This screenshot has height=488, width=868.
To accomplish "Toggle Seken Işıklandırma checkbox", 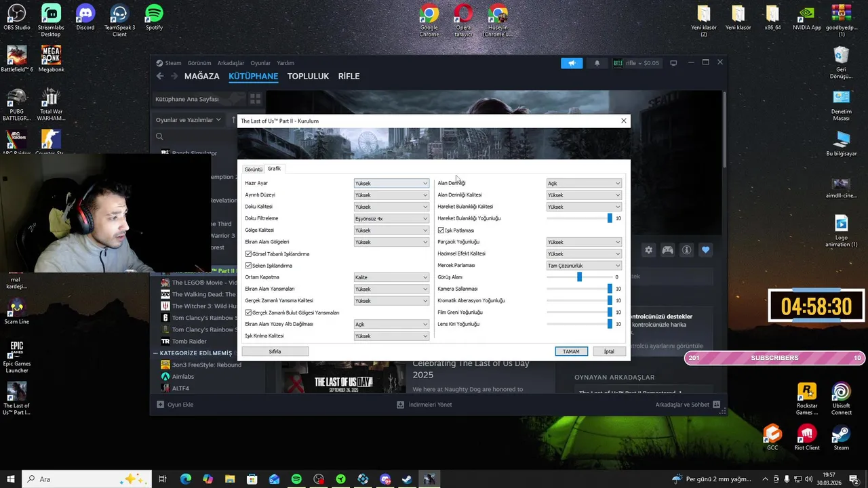I will 248,266.
